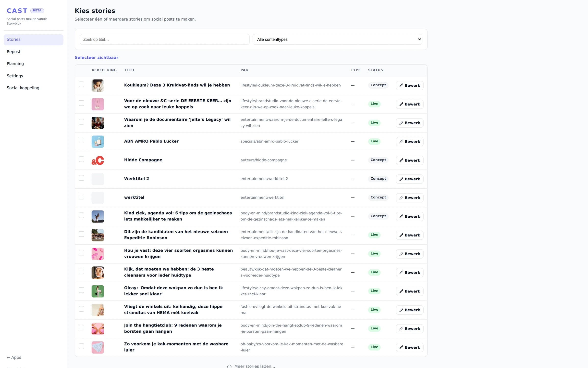Click the pencil Bewerk button for ABN AMRO Pablo Lucker
Image resolution: width=588 pixels, height=368 pixels.
[x=409, y=142]
